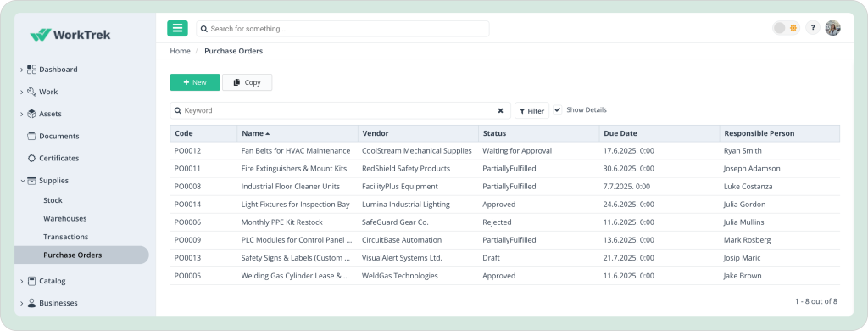Click the Keyword search magnifier icon
Viewport: 868px width, 331px height.
point(178,111)
